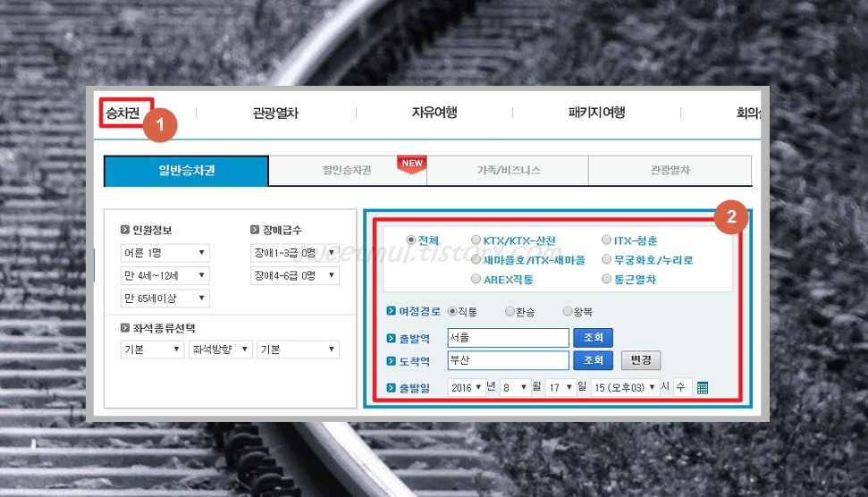Select the 통근열차 radio button

point(606,278)
